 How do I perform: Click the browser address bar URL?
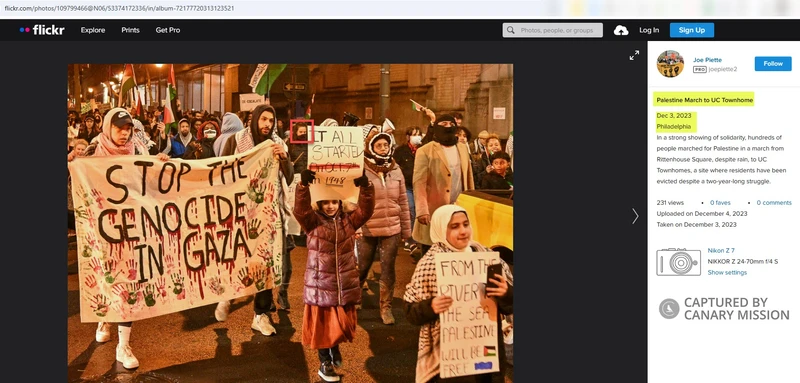pos(119,8)
